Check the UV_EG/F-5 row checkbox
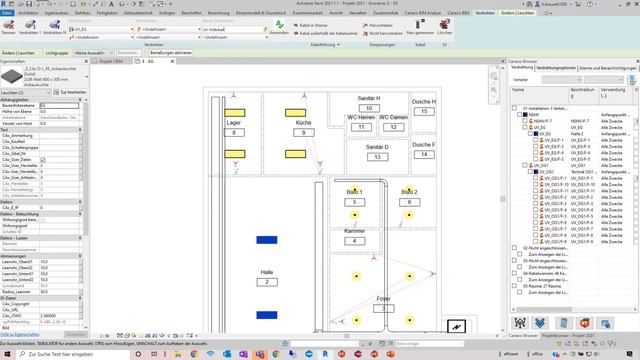This screenshot has width=640, height=360. click(536, 159)
